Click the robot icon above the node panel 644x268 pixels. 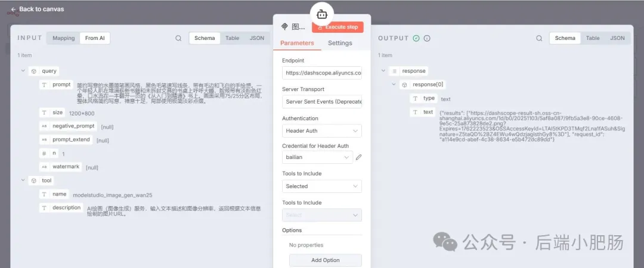(x=322, y=14)
